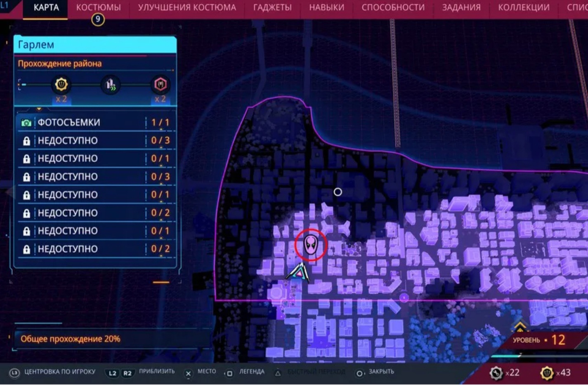Click the pink hexagon reward icon
This screenshot has width=588, height=385.
coord(160,85)
